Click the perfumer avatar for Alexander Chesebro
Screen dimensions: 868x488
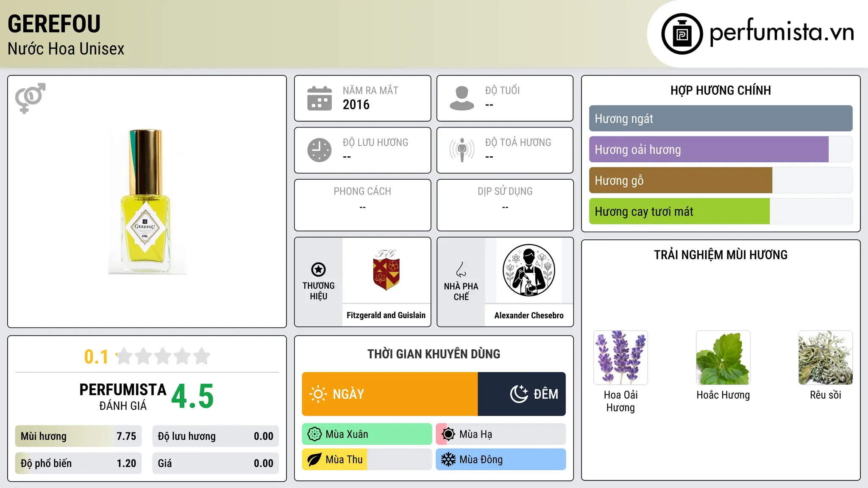[x=529, y=270]
